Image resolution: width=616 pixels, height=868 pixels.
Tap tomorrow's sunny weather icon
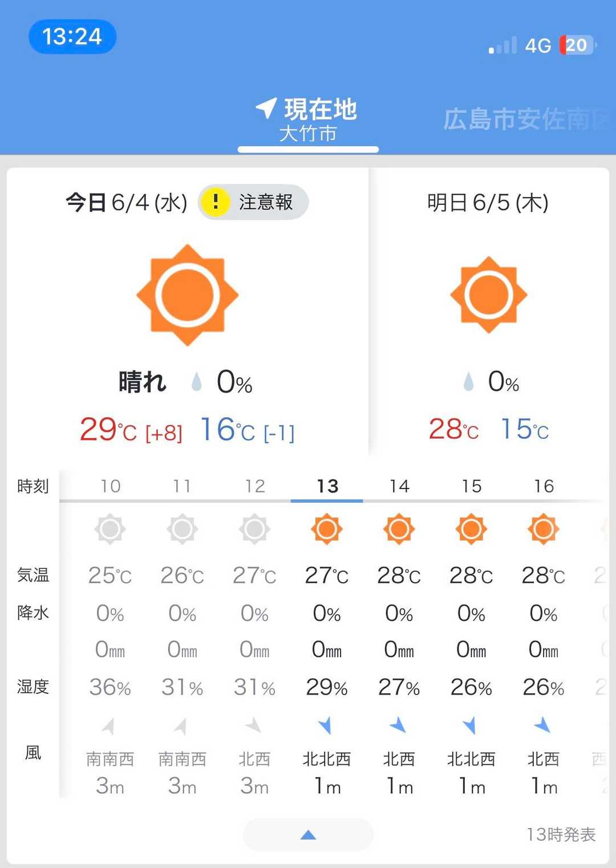point(489,295)
